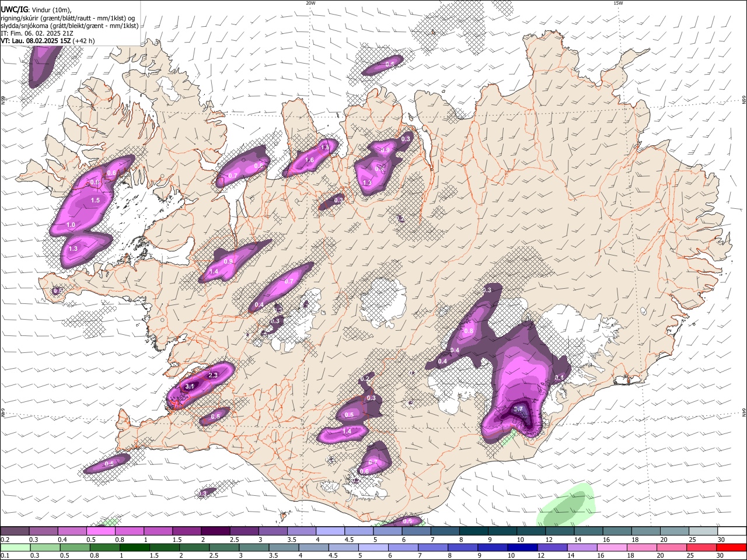Select the darkest green 1–1.5 rain swatch
The image size is (747, 560).
[134, 547]
